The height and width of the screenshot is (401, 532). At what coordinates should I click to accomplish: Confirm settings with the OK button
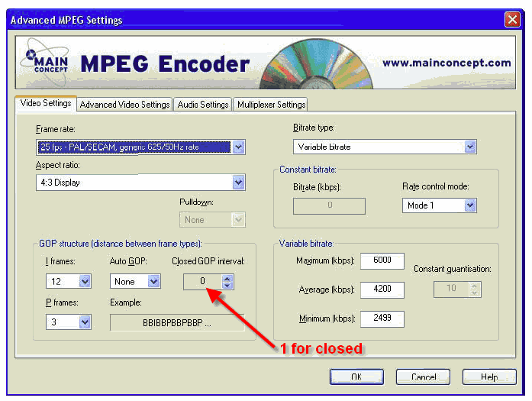(356, 377)
